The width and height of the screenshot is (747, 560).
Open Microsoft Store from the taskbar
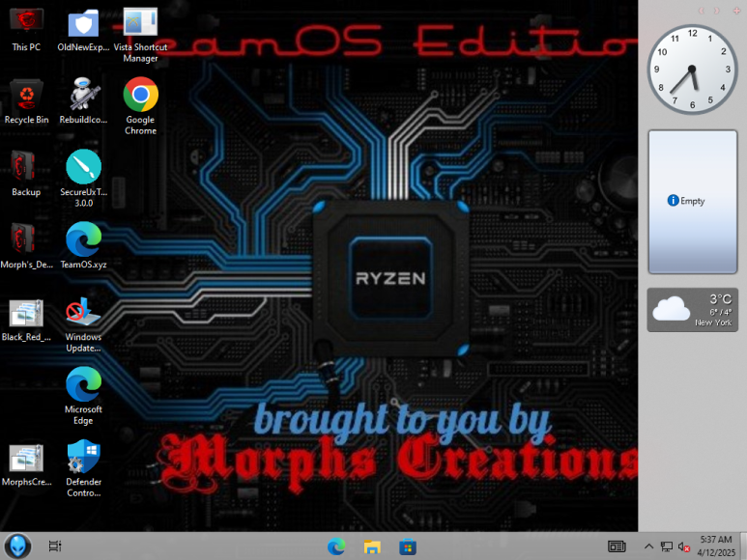click(408, 546)
